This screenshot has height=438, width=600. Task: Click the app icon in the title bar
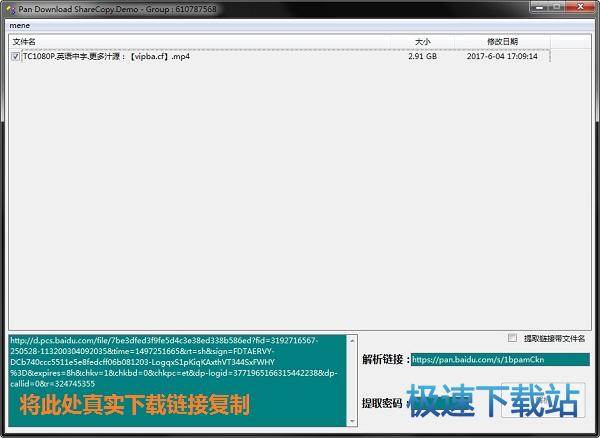pyautogui.click(x=11, y=9)
